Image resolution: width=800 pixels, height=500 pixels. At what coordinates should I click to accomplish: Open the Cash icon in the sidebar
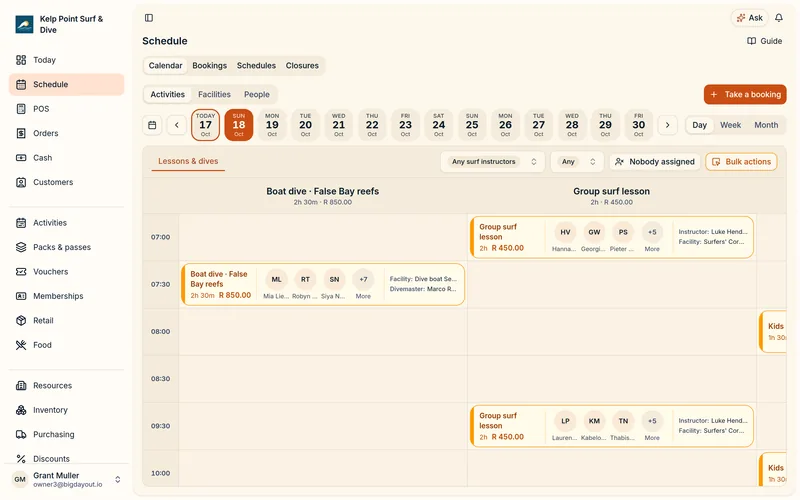(x=21, y=158)
